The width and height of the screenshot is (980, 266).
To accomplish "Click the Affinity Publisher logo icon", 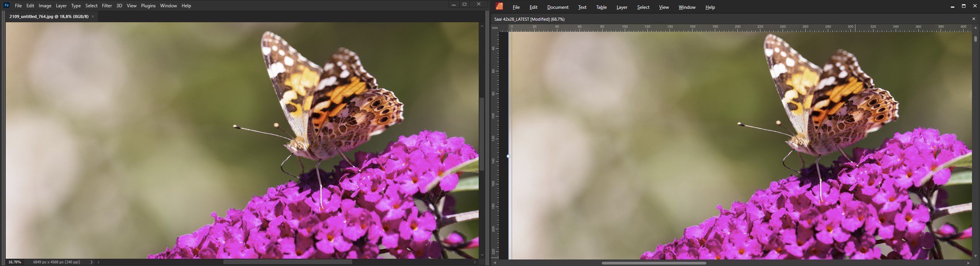I will pos(499,7).
